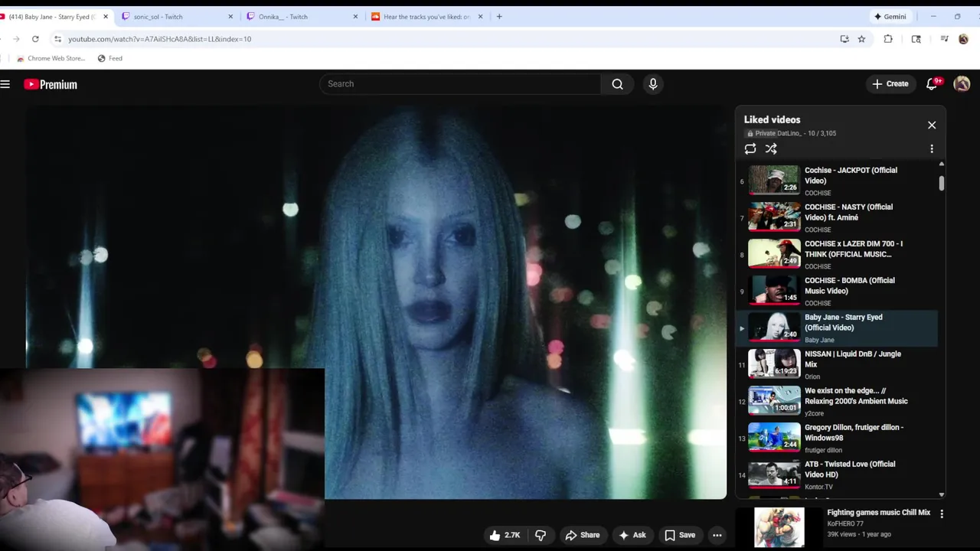Like the video with 2.7K likes

coord(505,535)
